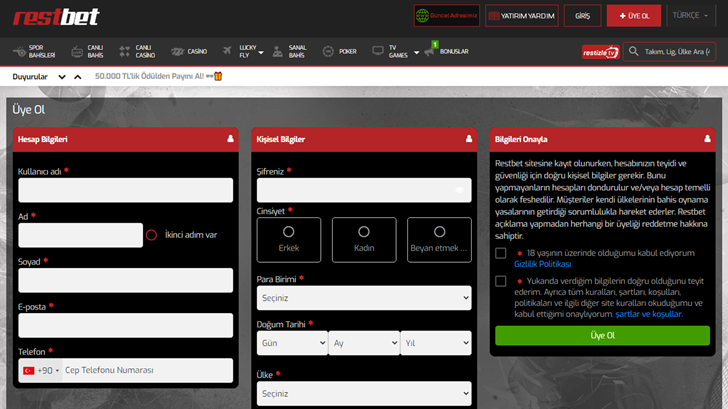This screenshot has width=728, height=409.
Task: Open the Para Birimi dropdown
Action: pos(364,298)
